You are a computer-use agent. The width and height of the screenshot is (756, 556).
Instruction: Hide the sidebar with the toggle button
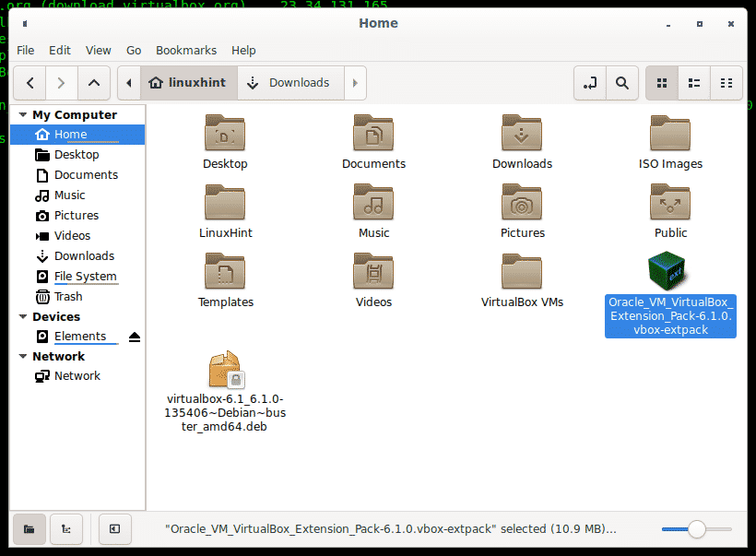pos(114,529)
